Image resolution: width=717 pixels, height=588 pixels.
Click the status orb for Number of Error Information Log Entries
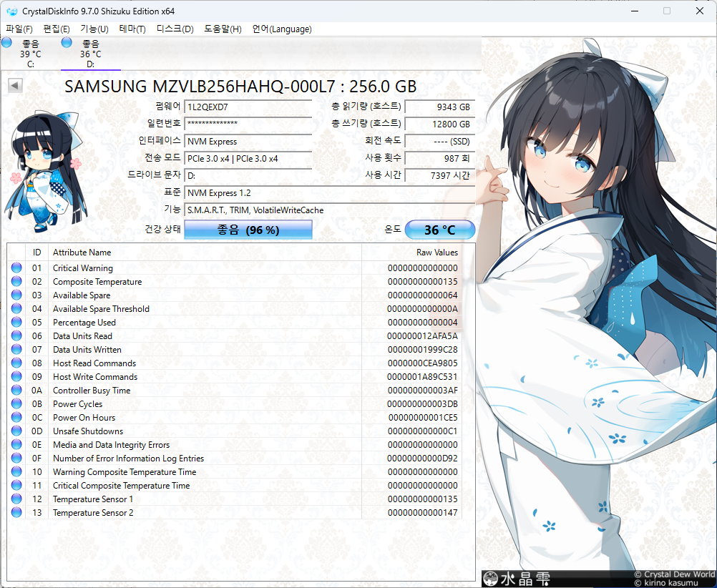(16, 458)
